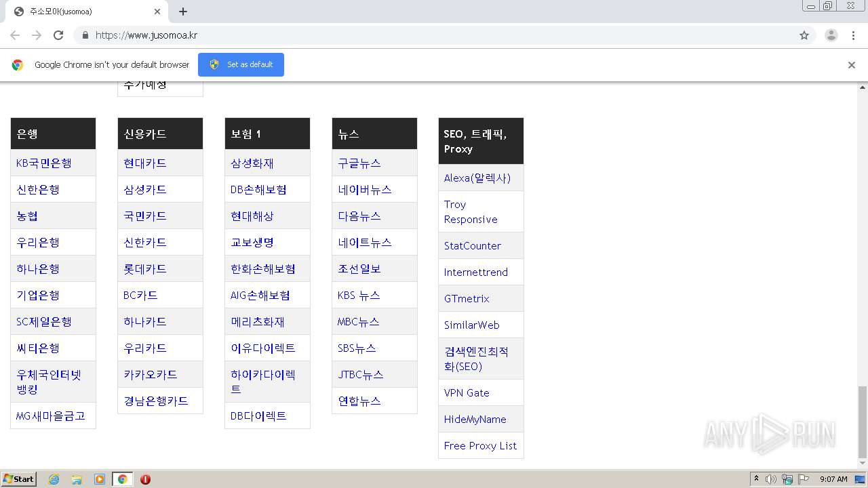Open the Chrome three-dot menu

pyautogui.click(x=854, y=35)
